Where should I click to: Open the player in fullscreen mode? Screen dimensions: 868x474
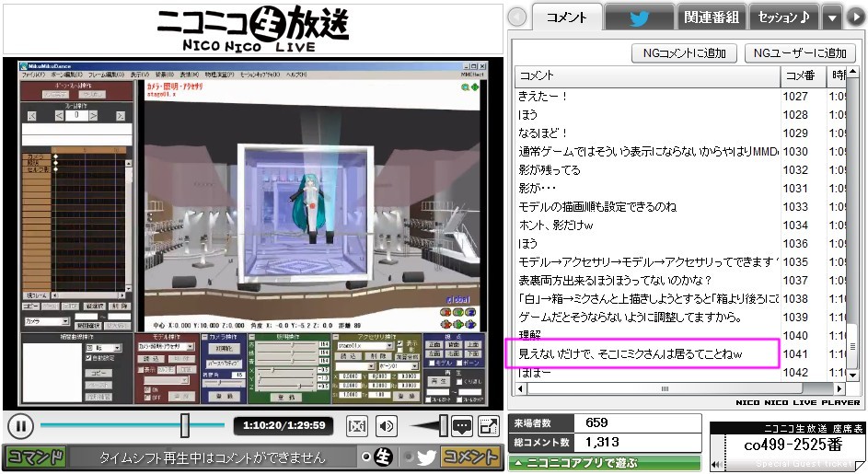point(488,426)
